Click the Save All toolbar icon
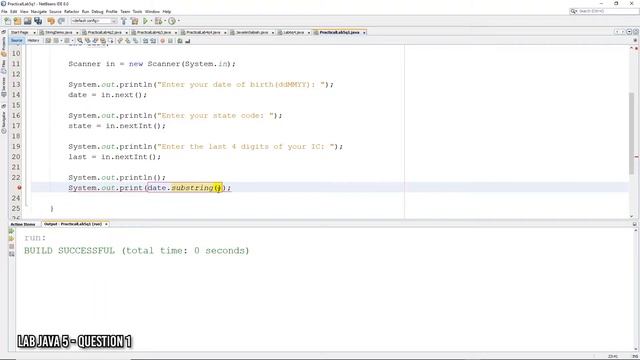 click(38, 21)
